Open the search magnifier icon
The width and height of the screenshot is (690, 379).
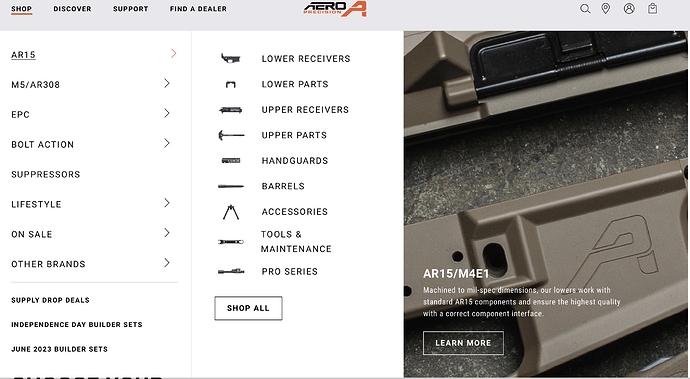[585, 9]
